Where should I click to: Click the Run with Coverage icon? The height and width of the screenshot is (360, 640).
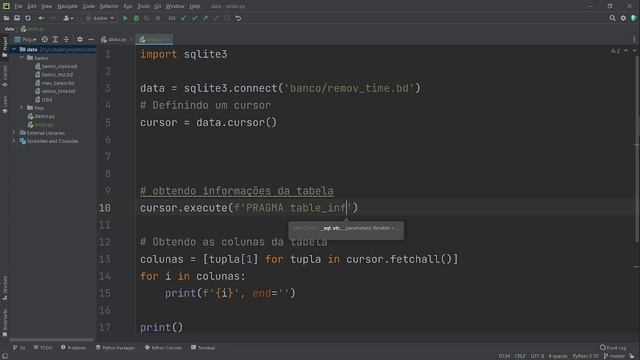[147, 18]
